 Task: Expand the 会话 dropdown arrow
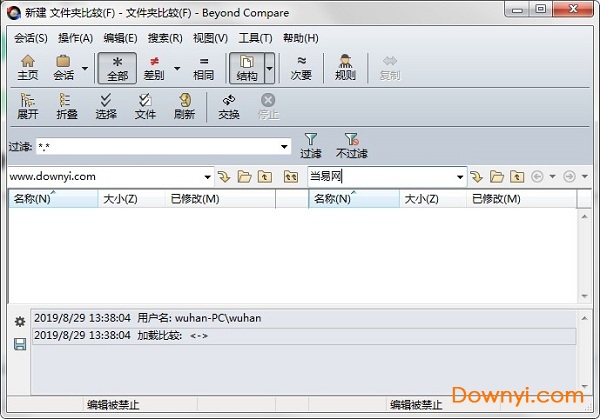click(x=85, y=68)
